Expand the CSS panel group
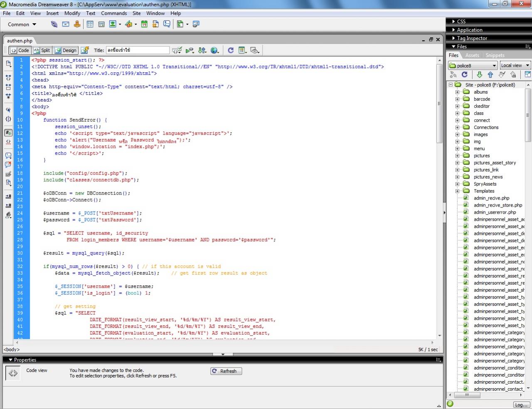 click(453, 21)
